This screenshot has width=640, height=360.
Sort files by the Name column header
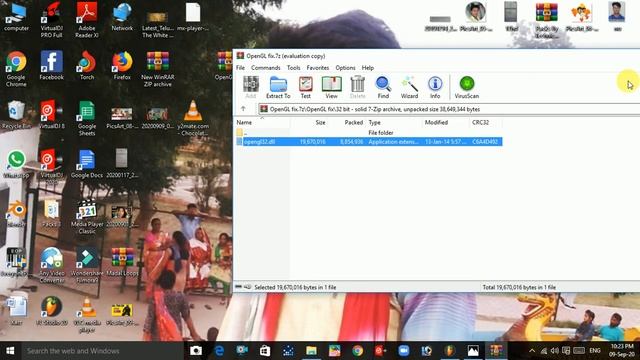(x=262, y=122)
